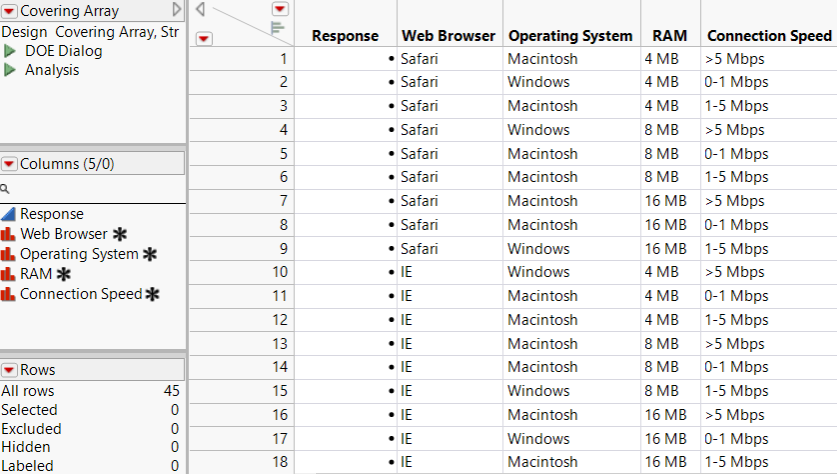Click the Response continuous modeling type icon
This screenshot has height=474, width=837.
tap(9, 214)
